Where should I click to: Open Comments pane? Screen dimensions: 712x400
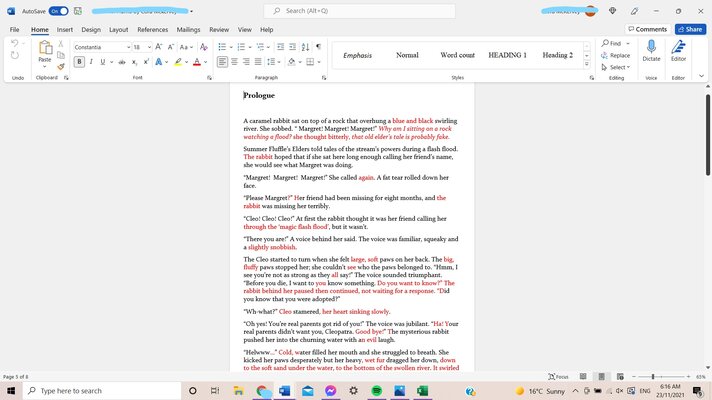648,29
